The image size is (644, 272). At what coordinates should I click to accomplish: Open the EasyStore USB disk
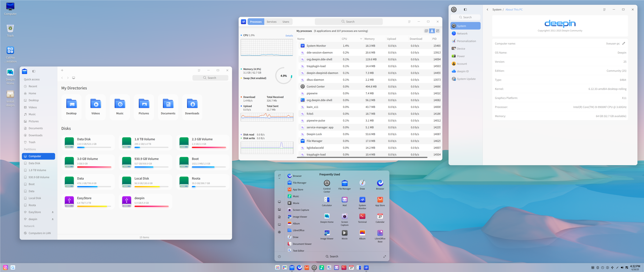click(88, 201)
